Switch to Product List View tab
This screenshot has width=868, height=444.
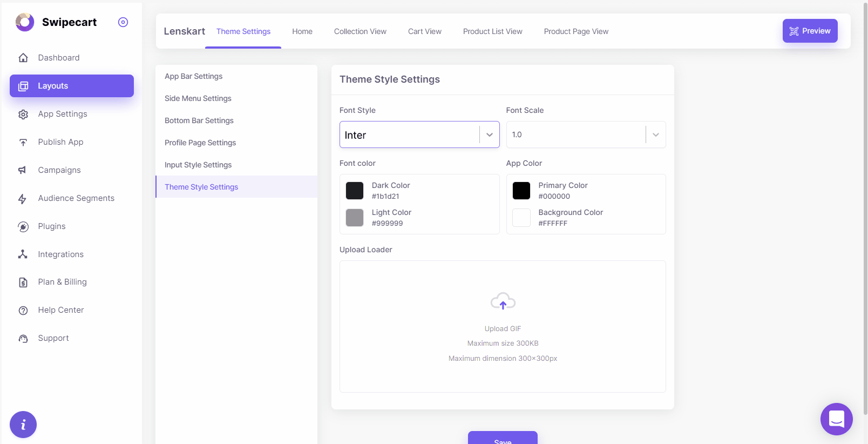493,31
